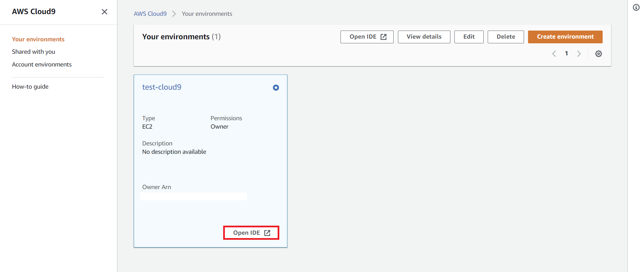Go to next page arrow
This screenshot has width=644, height=272.
(x=579, y=54)
